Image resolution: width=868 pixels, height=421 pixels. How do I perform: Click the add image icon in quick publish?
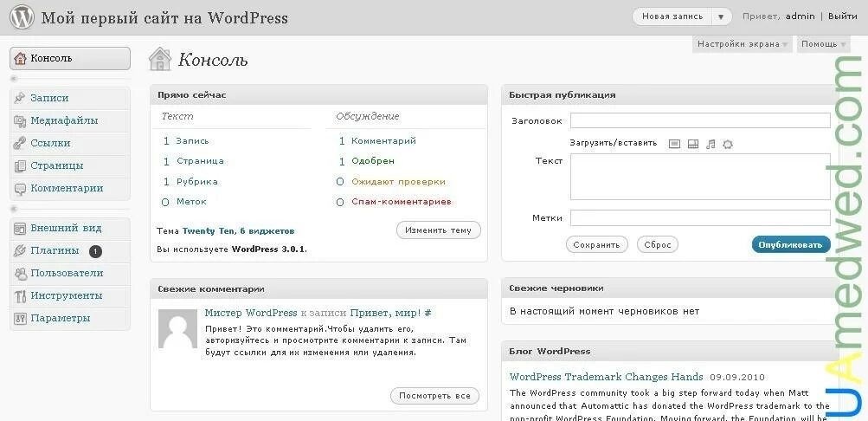[674, 144]
